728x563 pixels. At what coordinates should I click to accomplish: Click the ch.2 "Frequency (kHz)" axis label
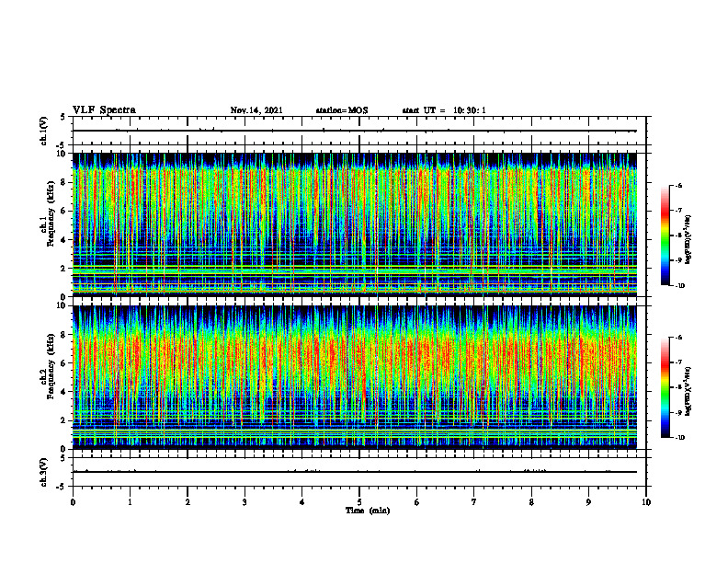tap(51, 366)
